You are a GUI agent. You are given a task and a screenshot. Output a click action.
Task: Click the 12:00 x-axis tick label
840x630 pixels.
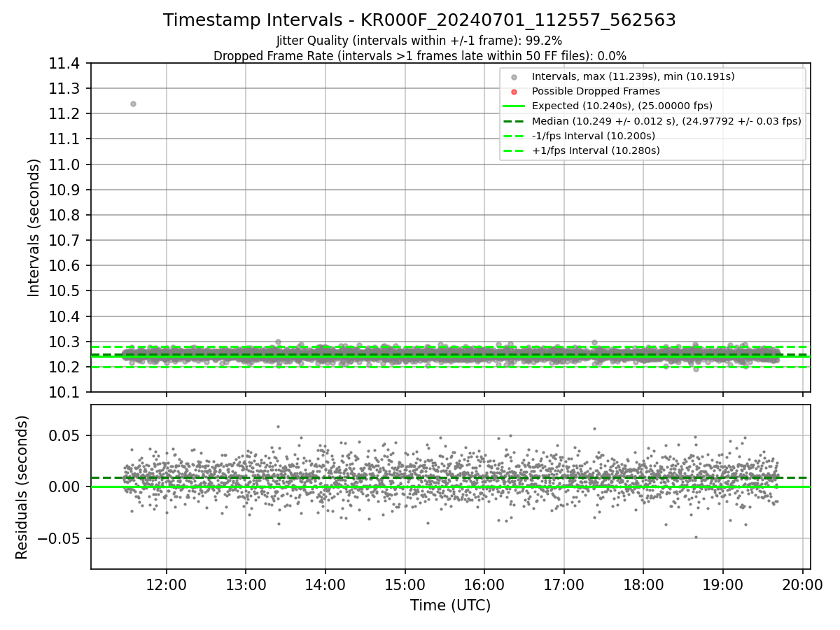[167, 584]
